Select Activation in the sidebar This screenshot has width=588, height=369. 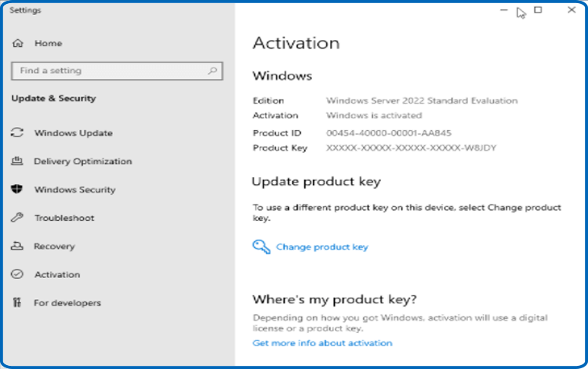pyautogui.click(x=57, y=275)
